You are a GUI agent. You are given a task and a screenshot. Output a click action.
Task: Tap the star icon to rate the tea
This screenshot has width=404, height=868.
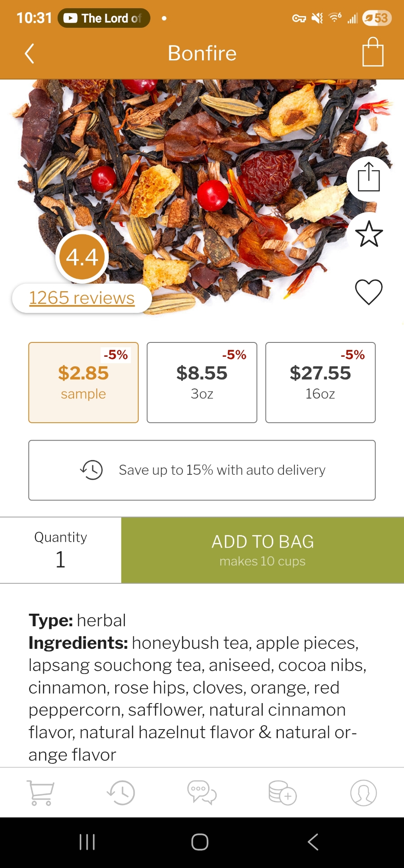coord(369,234)
